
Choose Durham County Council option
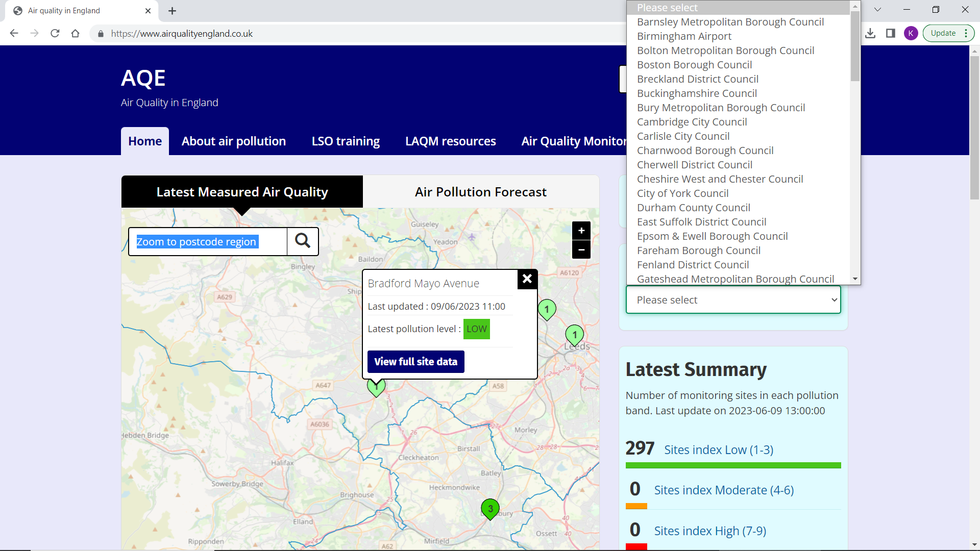click(x=693, y=208)
